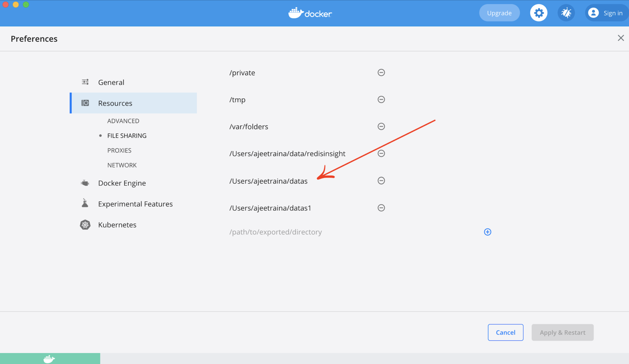
Task: Click the Docker Engine icon
Action: [85, 183]
